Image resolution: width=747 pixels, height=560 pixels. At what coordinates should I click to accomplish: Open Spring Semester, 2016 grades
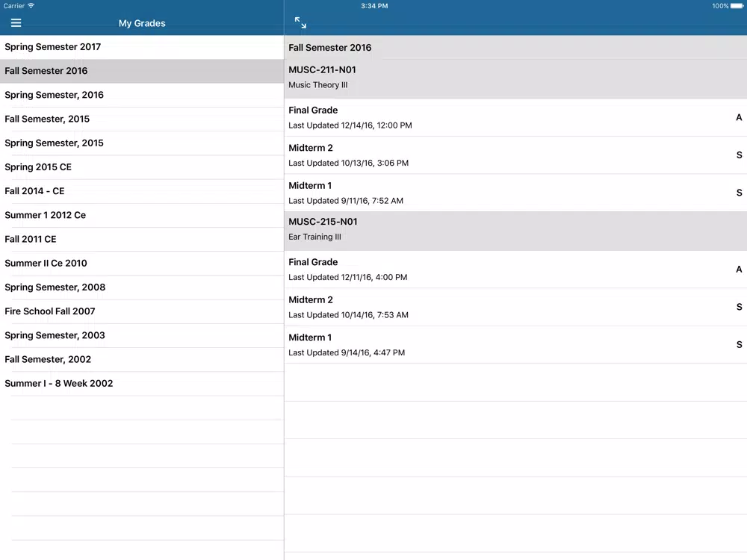pos(142,96)
